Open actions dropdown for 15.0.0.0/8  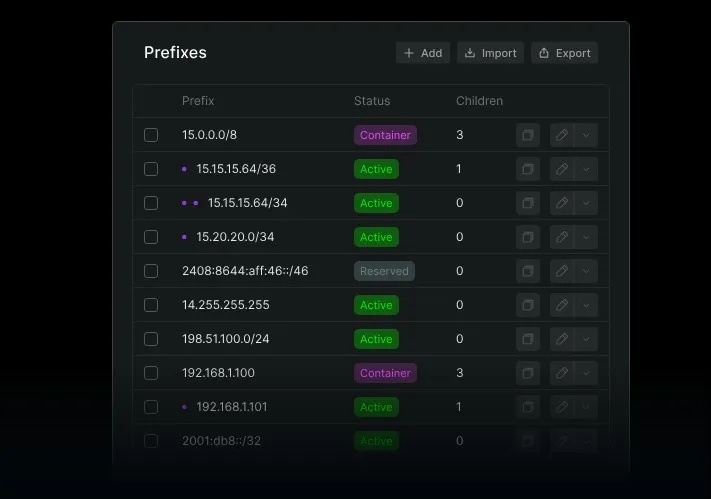point(587,135)
